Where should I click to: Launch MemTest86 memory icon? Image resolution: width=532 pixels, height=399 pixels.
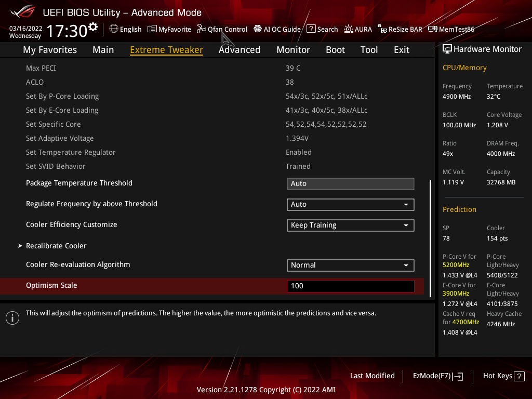pyautogui.click(x=433, y=29)
